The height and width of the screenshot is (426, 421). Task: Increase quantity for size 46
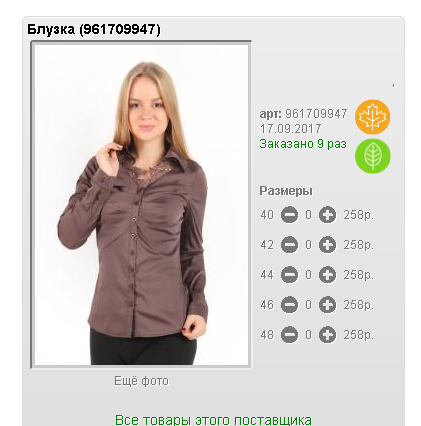(327, 305)
